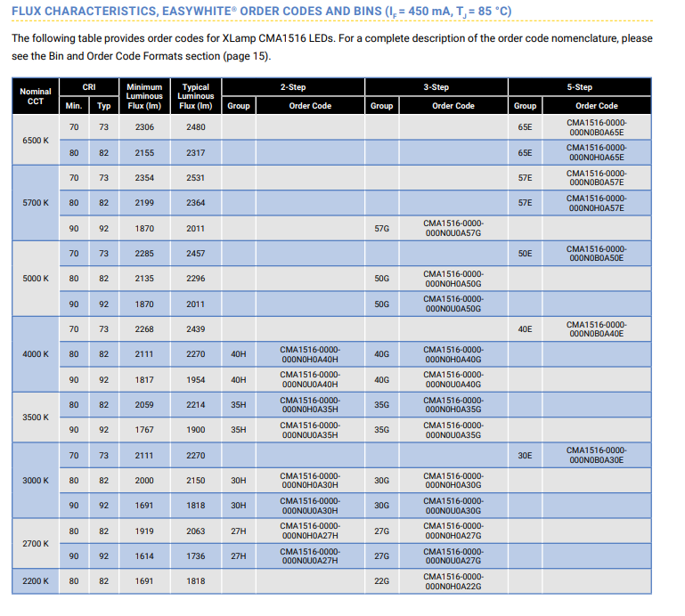This screenshot has width=685, height=616.
Task: Select order code CMA1516-0000-000N0H0A65E
Action: (596, 152)
